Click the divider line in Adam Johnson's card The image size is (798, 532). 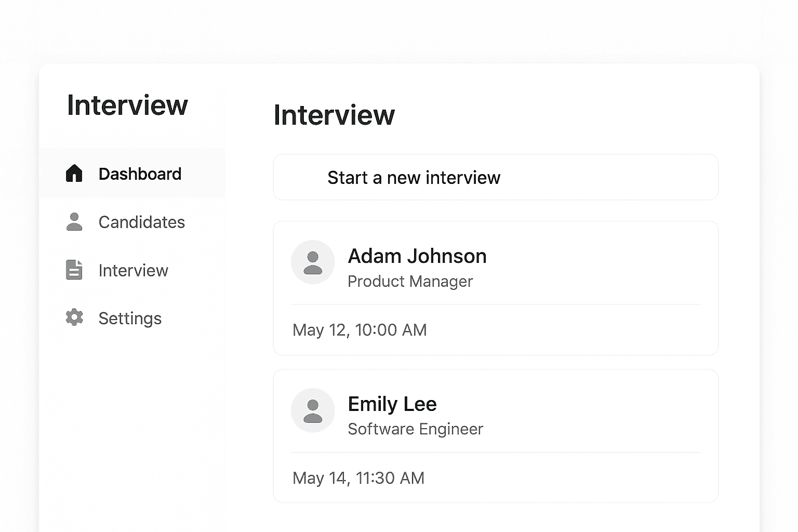tap(496, 304)
